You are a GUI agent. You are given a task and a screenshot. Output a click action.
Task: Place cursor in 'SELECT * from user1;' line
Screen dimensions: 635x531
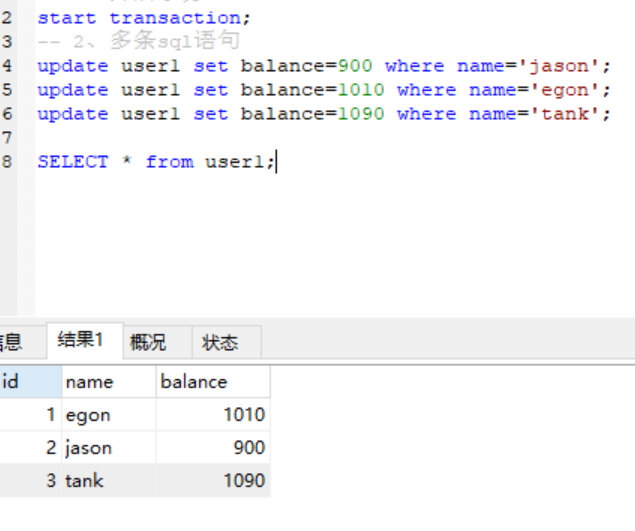156,162
